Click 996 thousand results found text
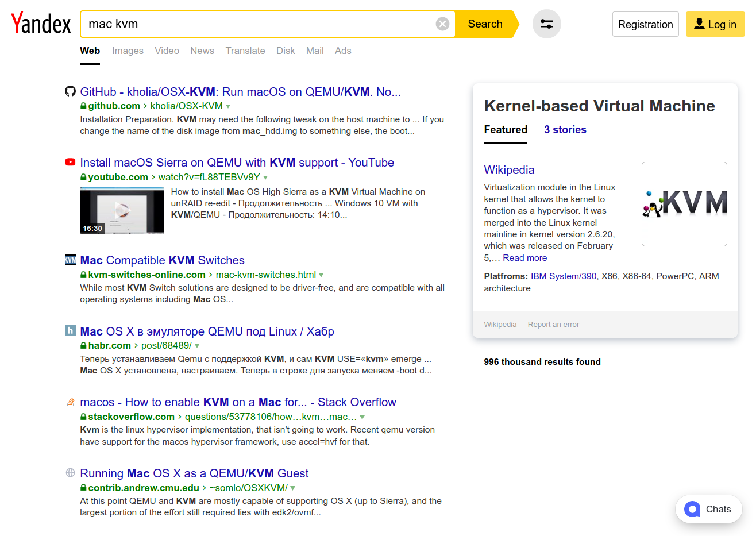Image resolution: width=756 pixels, height=536 pixels. 542,362
